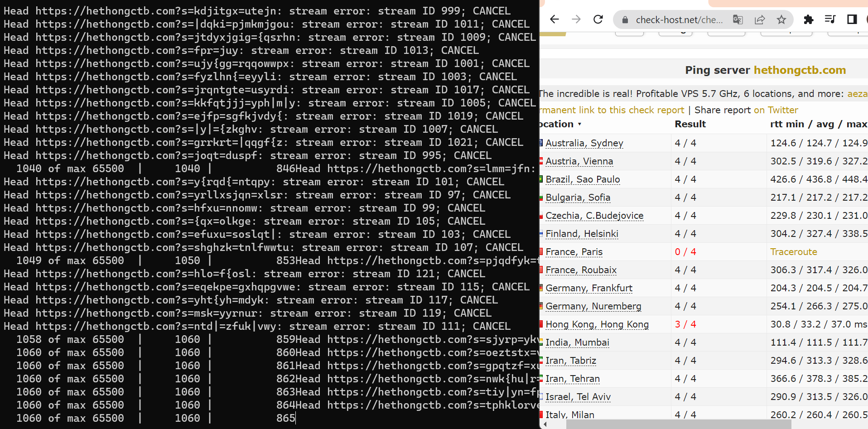Screen dimensions: 868x429
Task: Click the site security lock icon
Action: pyautogui.click(x=625, y=20)
